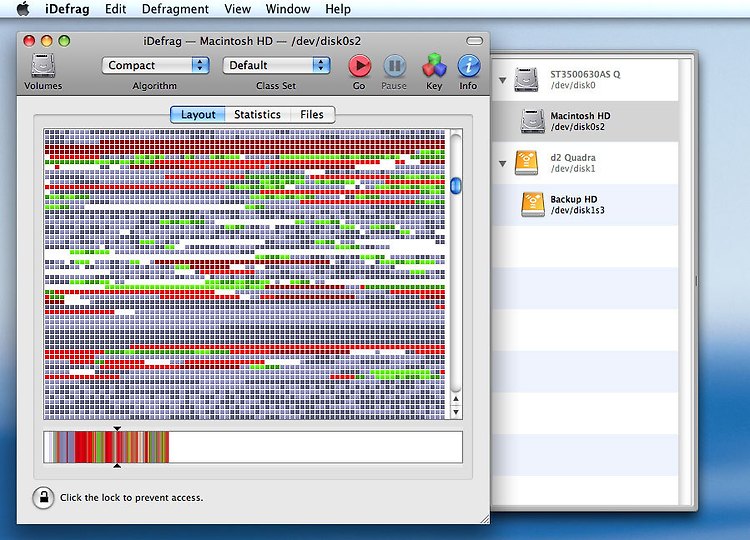Viewport: 750px width, 540px height.
Task: Click the Pause toolbar button
Action: coord(395,66)
